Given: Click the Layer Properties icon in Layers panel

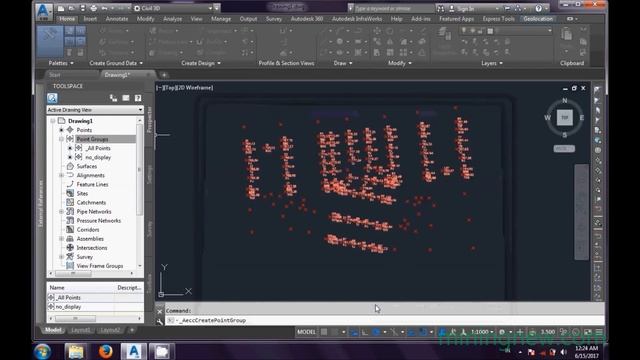Looking at the screenshot, I should (x=444, y=33).
